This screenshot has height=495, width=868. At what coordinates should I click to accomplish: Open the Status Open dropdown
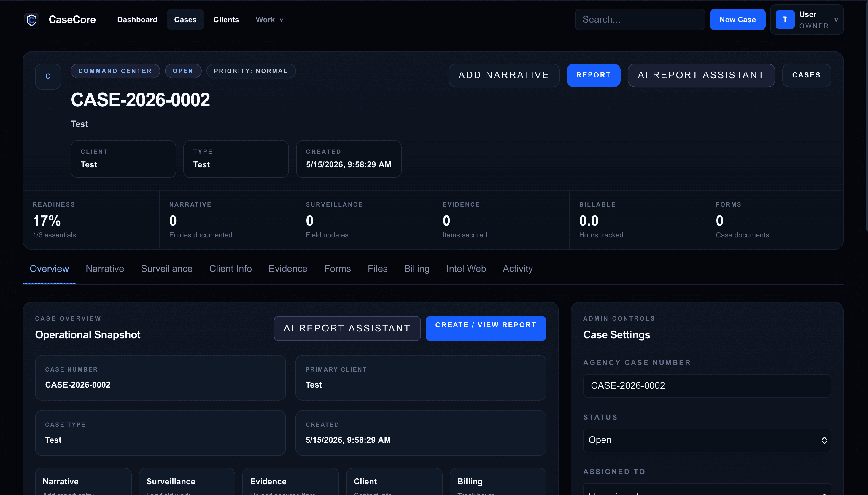click(x=707, y=440)
